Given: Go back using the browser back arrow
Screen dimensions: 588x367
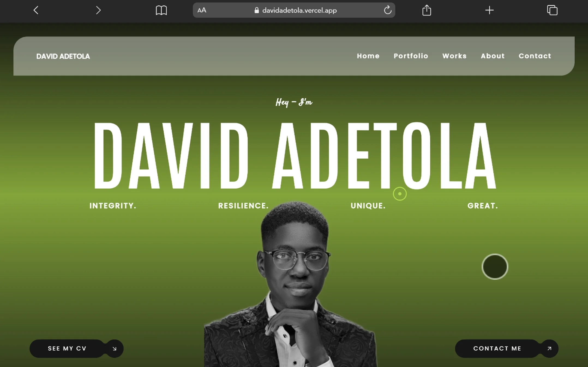Looking at the screenshot, I should 36,10.
